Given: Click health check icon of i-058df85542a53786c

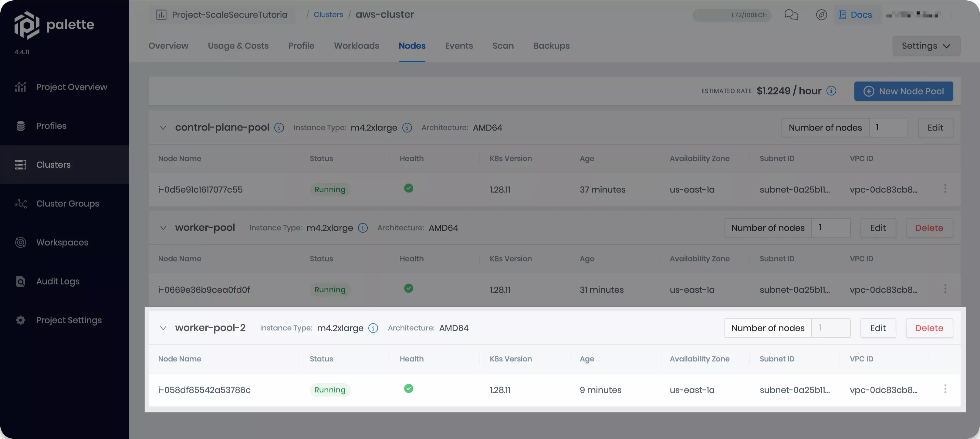Looking at the screenshot, I should pos(409,388).
